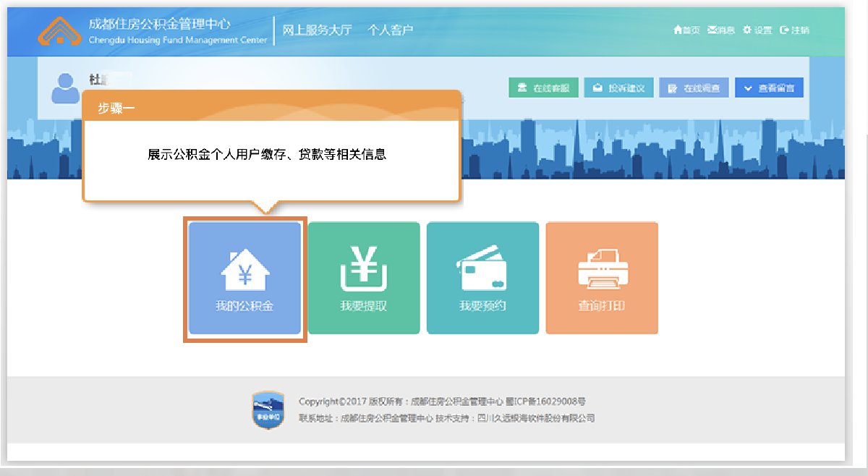Click the 在线客服 button

pyautogui.click(x=543, y=88)
